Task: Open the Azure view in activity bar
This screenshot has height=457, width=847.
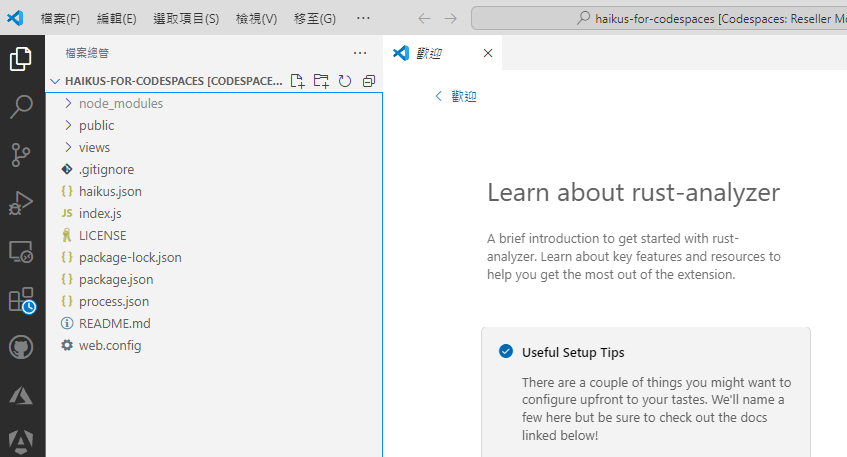Action: click(x=21, y=395)
